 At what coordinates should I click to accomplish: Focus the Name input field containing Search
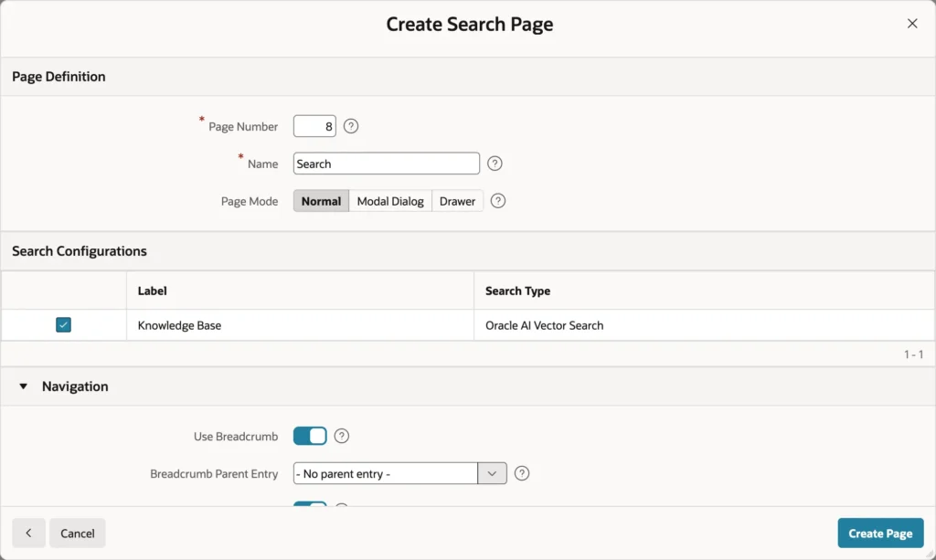point(387,164)
